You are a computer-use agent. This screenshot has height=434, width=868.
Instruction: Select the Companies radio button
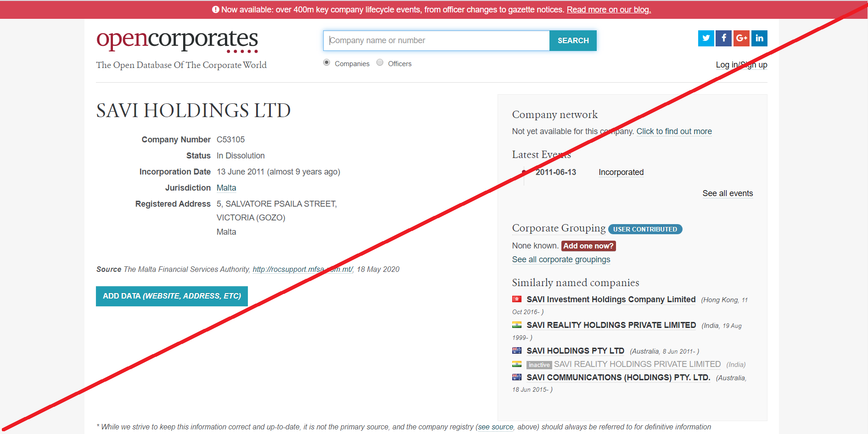pos(326,62)
